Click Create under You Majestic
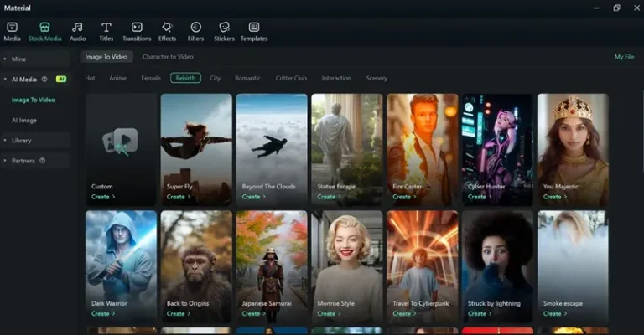This screenshot has height=335, width=644. click(555, 197)
